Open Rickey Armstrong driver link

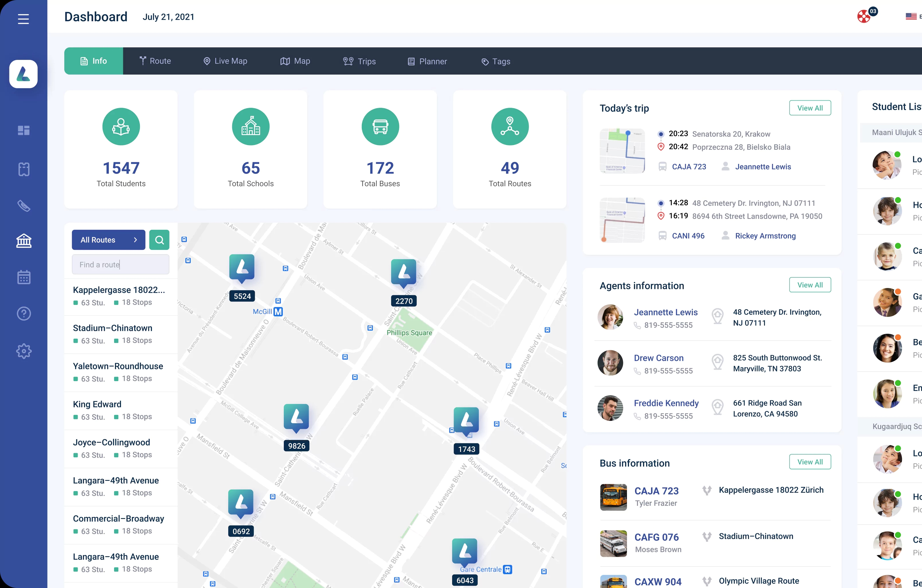pyautogui.click(x=765, y=236)
